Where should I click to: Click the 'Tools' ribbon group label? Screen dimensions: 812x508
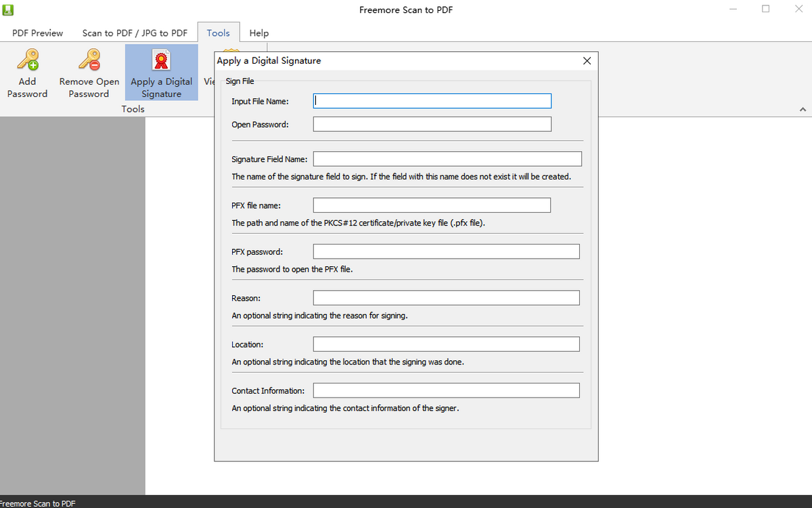133,109
